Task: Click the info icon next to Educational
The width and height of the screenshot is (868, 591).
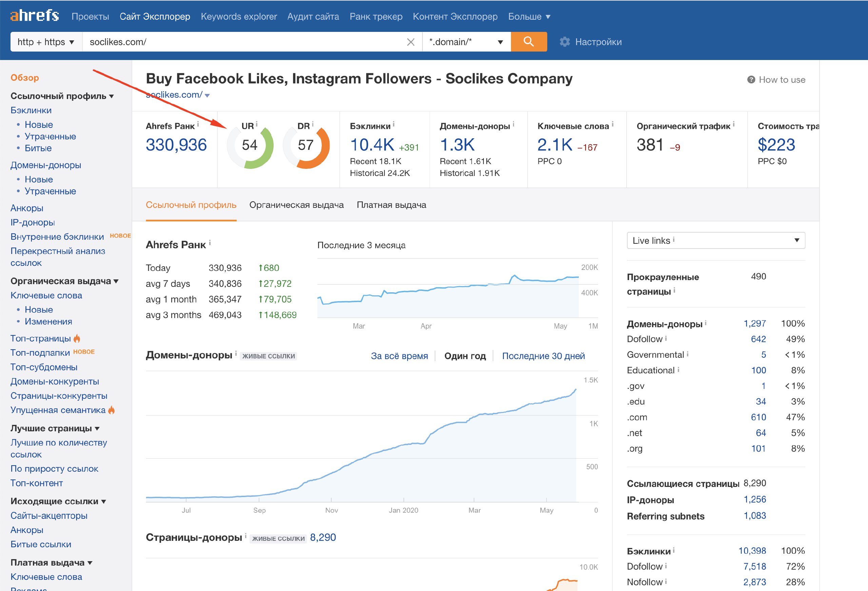Action: [x=678, y=370]
